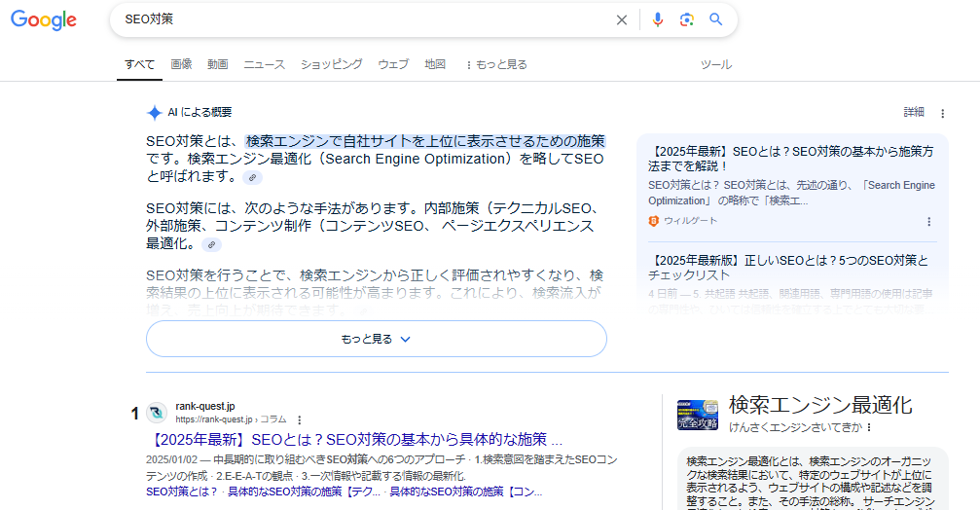Click the ウィルゲート source favicon
Screen dimensions: 980x510
654,221
